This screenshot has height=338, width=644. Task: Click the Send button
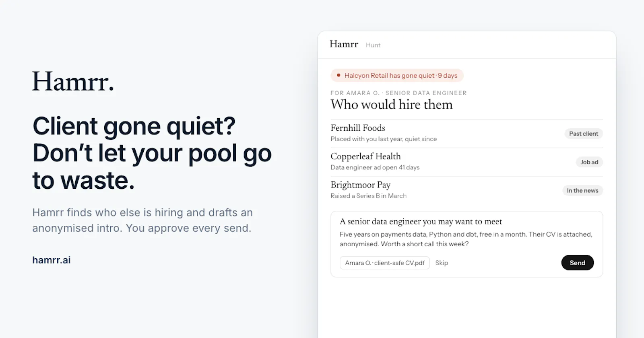(x=577, y=263)
